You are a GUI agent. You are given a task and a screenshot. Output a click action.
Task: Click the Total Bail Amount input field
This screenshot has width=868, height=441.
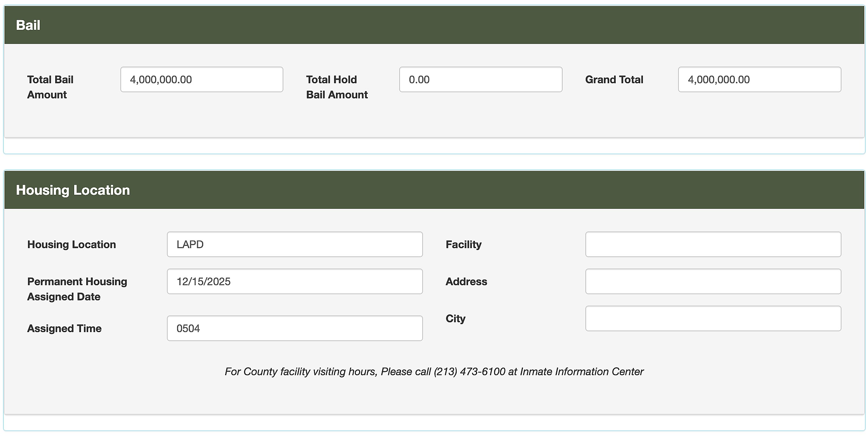coord(202,79)
